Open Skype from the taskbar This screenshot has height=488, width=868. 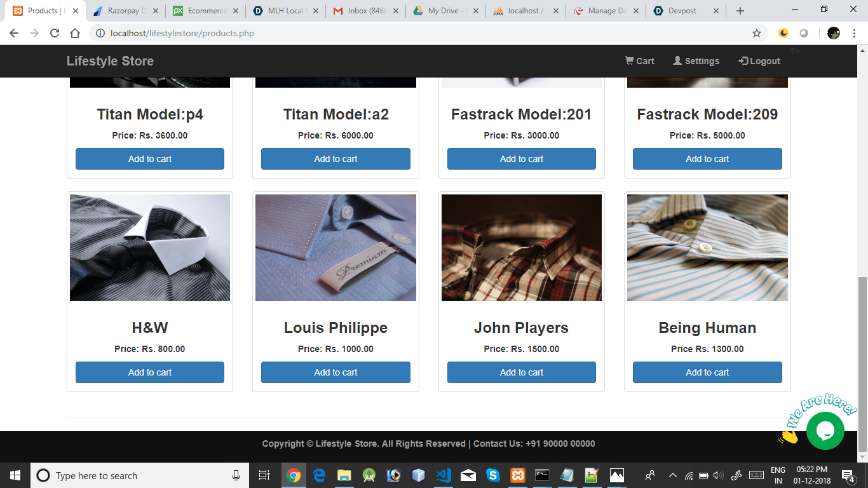point(493,475)
